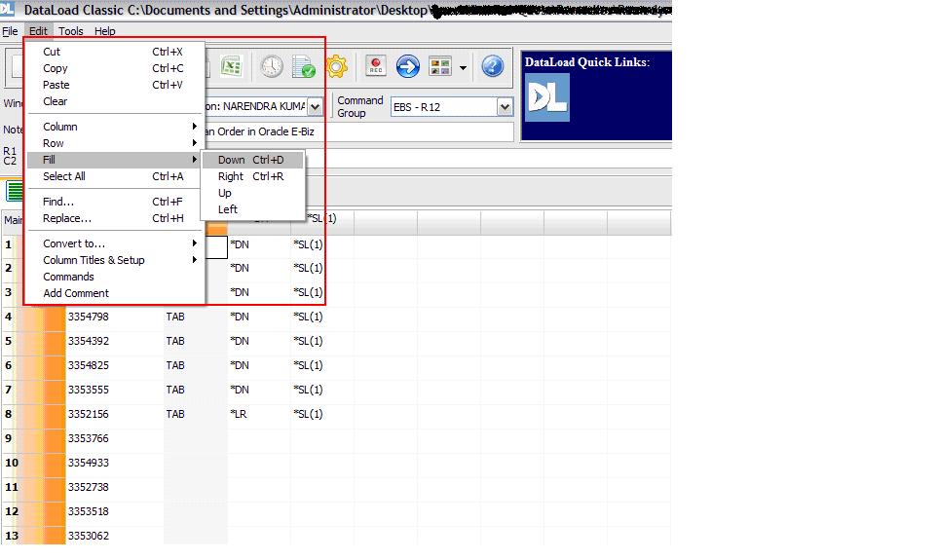Image resolution: width=937 pixels, height=560 pixels.
Task: Expand the Convert to... submenu
Action: pyautogui.click(x=114, y=243)
